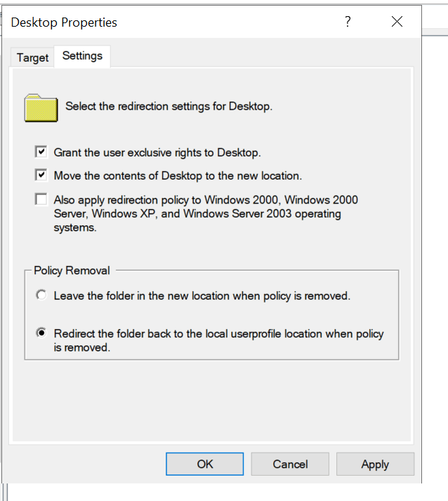Viewport: 448px width, 501px height.
Task: Toggle Move the contents of Desktop checkbox
Action: click(41, 175)
